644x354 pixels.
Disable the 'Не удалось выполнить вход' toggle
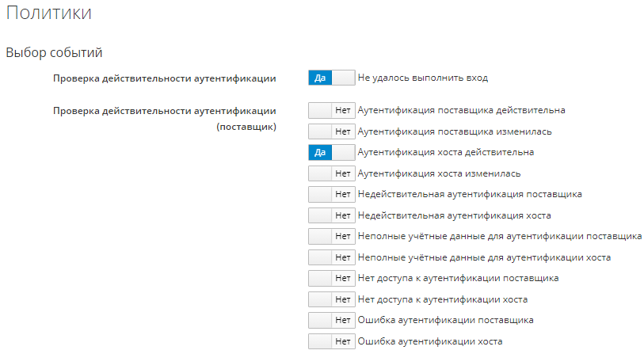[331, 78]
